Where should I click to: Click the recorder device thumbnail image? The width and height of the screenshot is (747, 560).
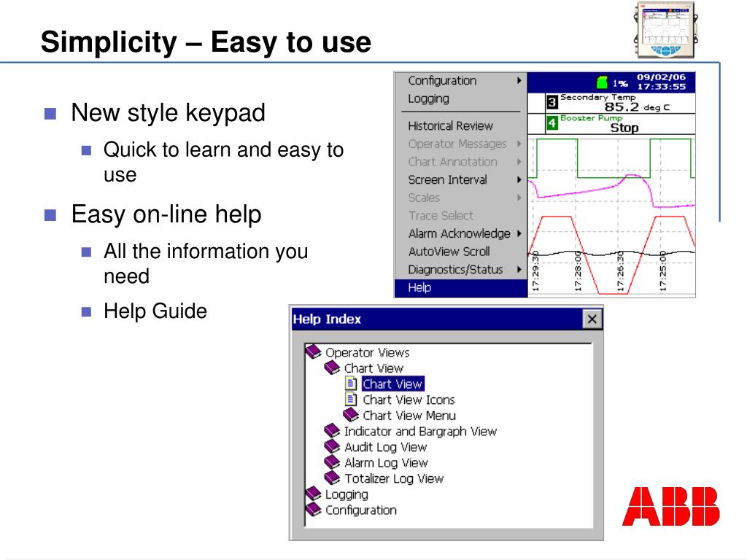pos(665,30)
